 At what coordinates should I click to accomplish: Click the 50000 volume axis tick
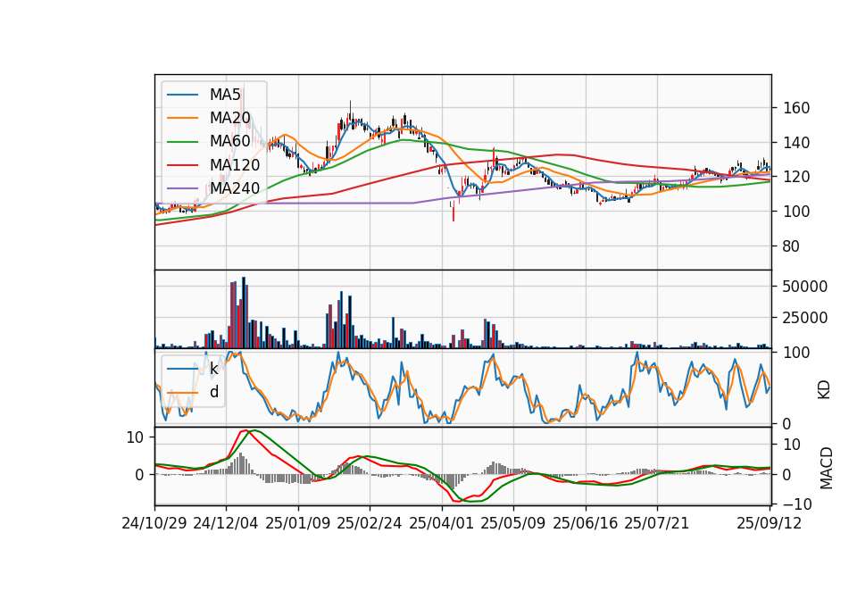pyautogui.click(x=805, y=287)
